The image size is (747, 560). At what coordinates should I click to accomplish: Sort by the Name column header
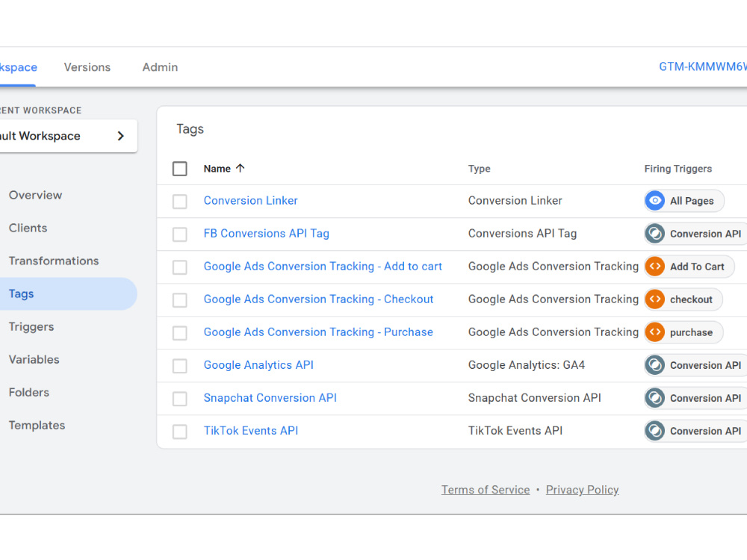[217, 169]
